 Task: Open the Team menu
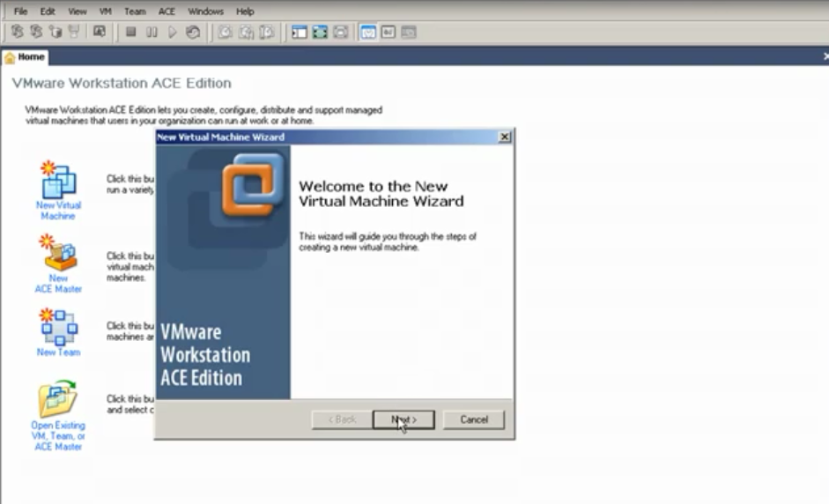135,11
